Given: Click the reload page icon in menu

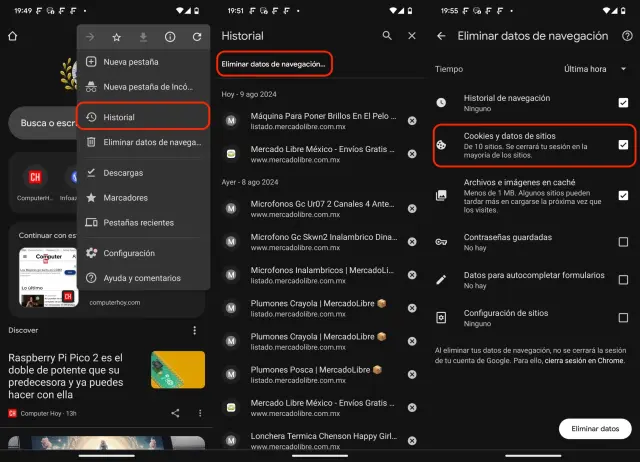Looking at the screenshot, I should click(198, 37).
